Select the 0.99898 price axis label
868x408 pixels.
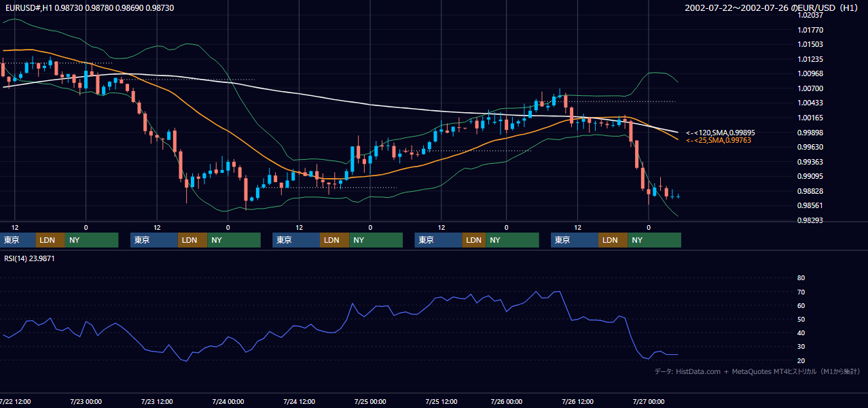point(810,132)
